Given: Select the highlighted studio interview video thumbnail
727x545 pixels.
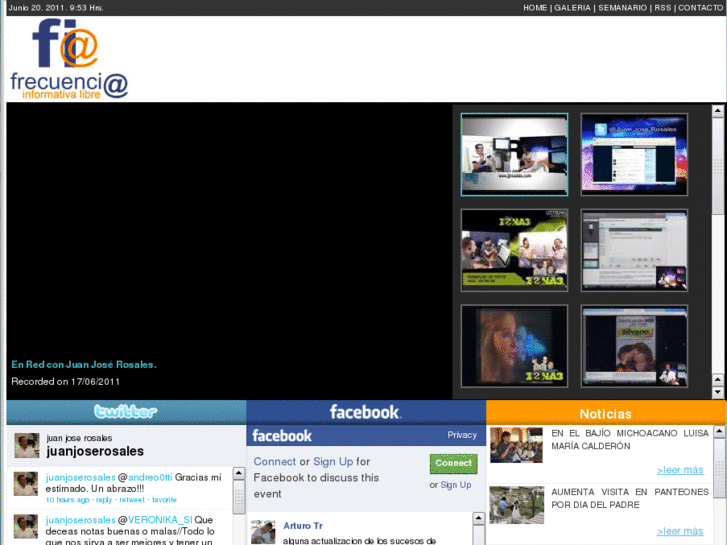Looking at the screenshot, I should 514,154.
